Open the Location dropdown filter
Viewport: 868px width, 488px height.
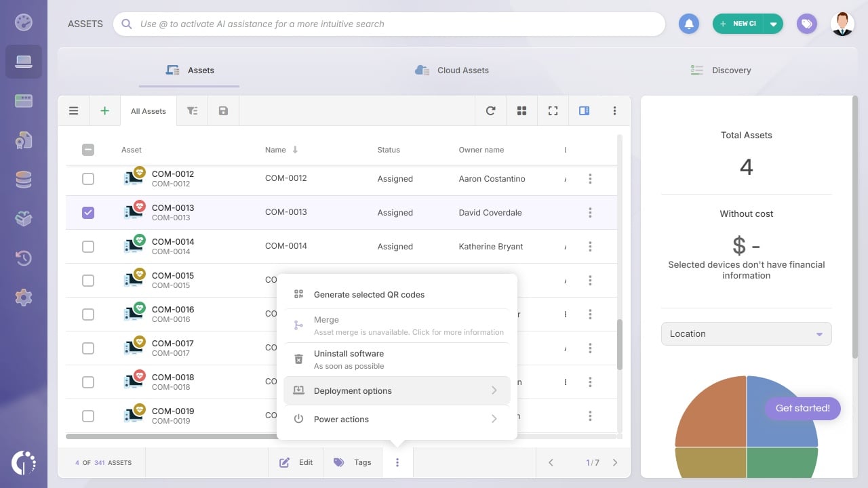[x=746, y=333]
